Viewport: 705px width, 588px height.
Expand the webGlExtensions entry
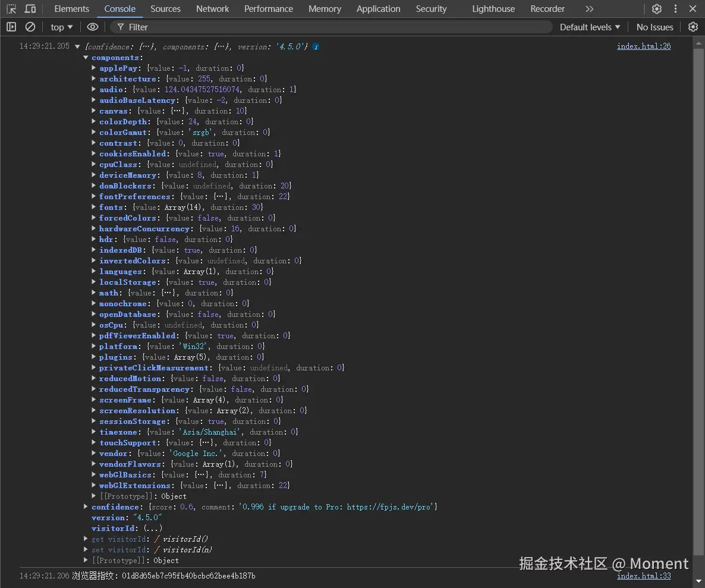(x=93, y=485)
